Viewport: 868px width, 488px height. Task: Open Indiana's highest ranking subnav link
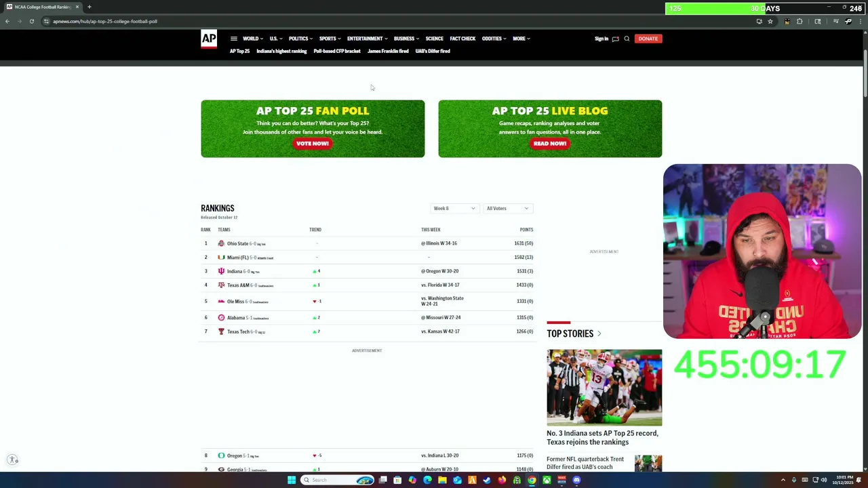point(281,52)
